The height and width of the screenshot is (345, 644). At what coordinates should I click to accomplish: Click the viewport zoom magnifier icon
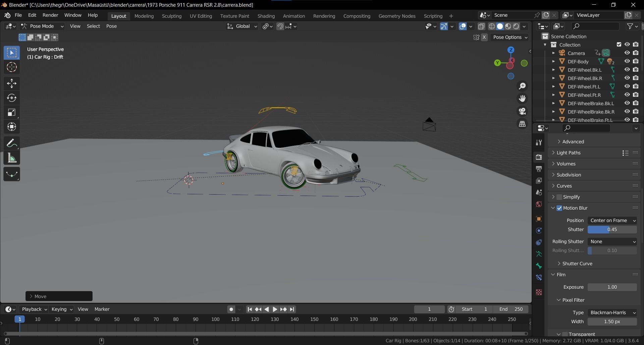[x=522, y=86]
